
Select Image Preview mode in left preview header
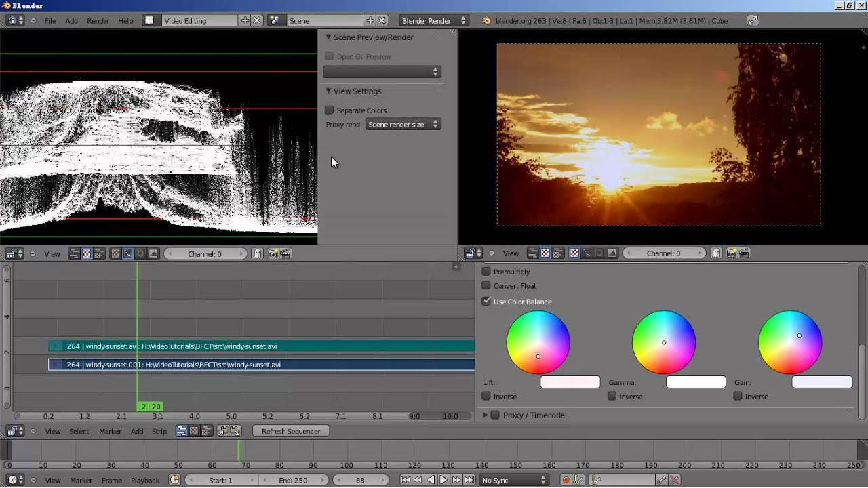pos(115,253)
